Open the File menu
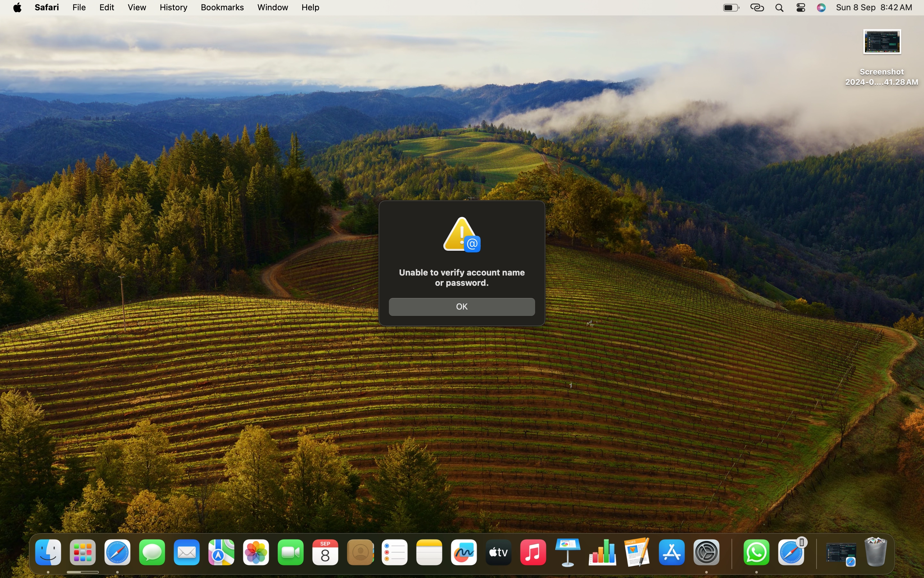The width and height of the screenshot is (924, 578). tap(79, 8)
